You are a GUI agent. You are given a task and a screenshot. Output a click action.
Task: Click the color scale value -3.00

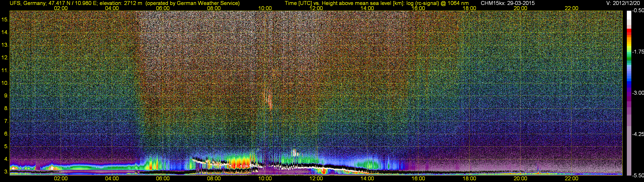pyautogui.click(x=638, y=93)
